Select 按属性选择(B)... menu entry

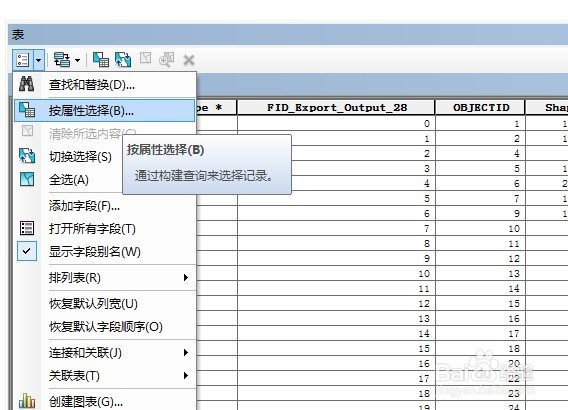pyautogui.click(x=105, y=110)
